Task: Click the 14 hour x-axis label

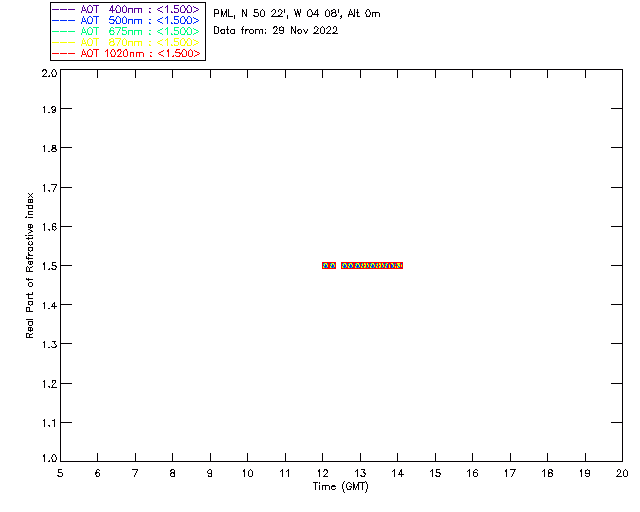Action: pyautogui.click(x=398, y=473)
